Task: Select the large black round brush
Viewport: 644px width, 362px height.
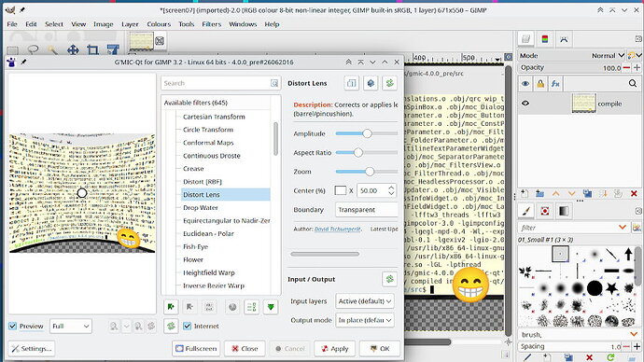Action: tap(594, 288)
